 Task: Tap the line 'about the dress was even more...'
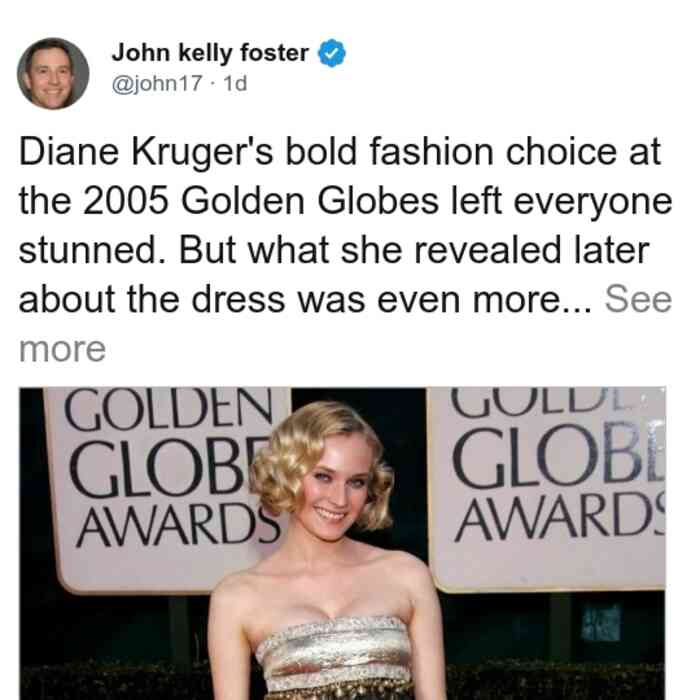coord(306,300)
